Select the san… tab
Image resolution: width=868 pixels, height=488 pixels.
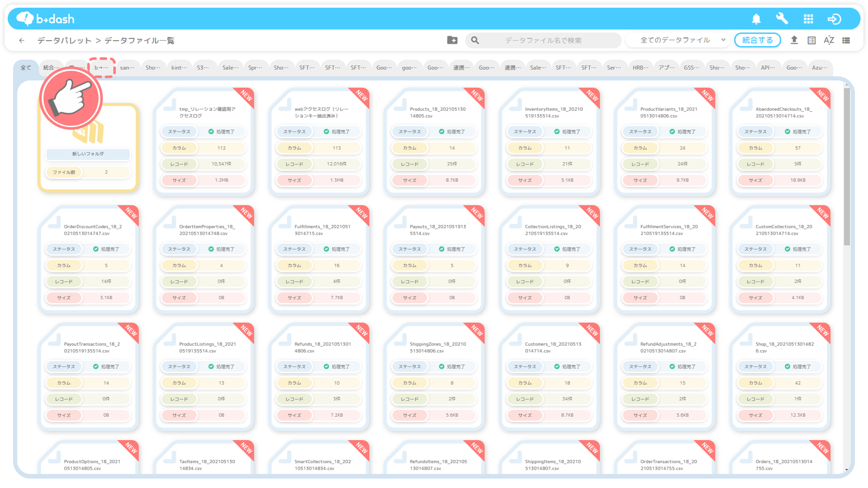127,68
